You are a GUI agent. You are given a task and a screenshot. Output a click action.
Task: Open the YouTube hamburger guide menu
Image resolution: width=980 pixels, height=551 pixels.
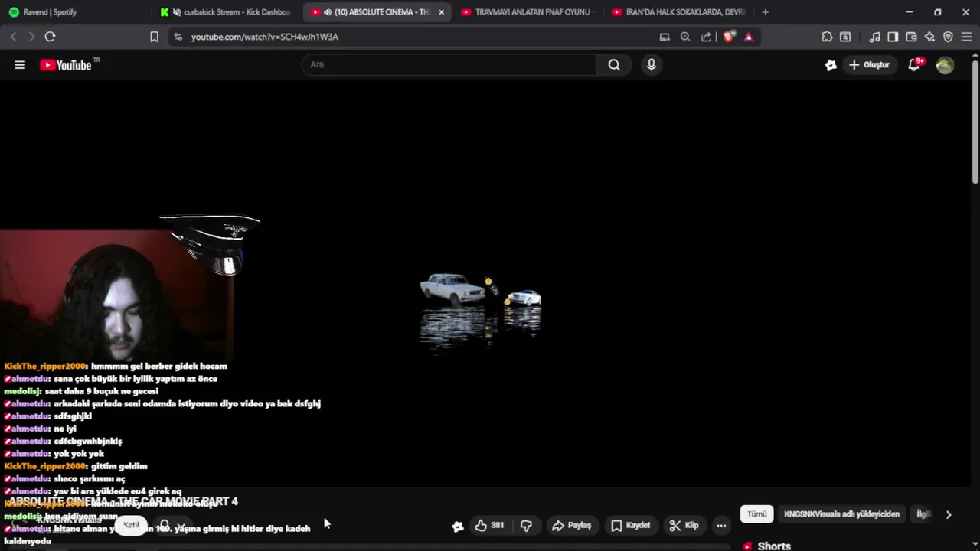(x=20, y=65)
